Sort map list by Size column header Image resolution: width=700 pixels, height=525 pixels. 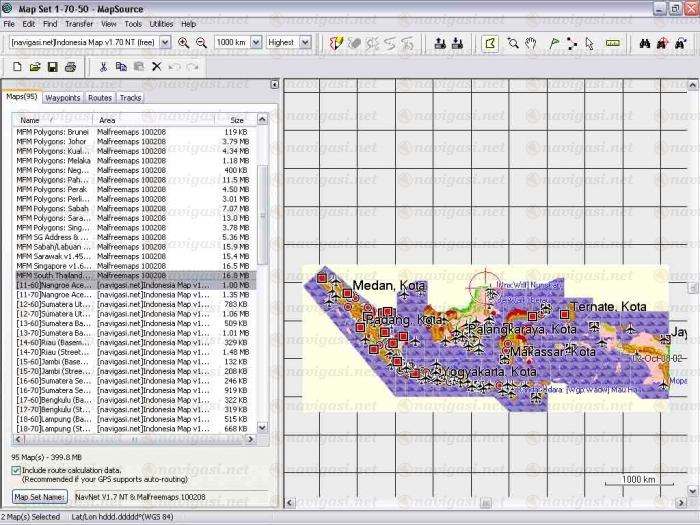[237, 120]
